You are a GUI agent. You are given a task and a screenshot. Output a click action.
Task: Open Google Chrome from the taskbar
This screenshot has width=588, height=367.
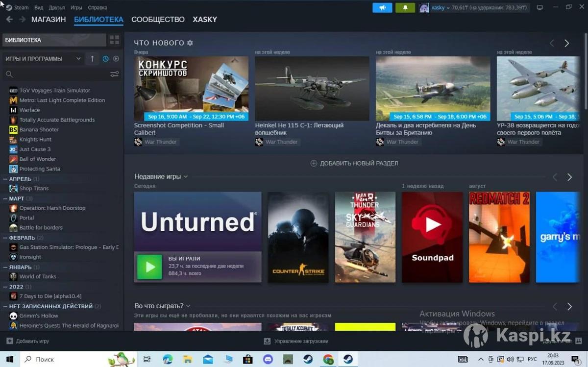click(328, 359)
